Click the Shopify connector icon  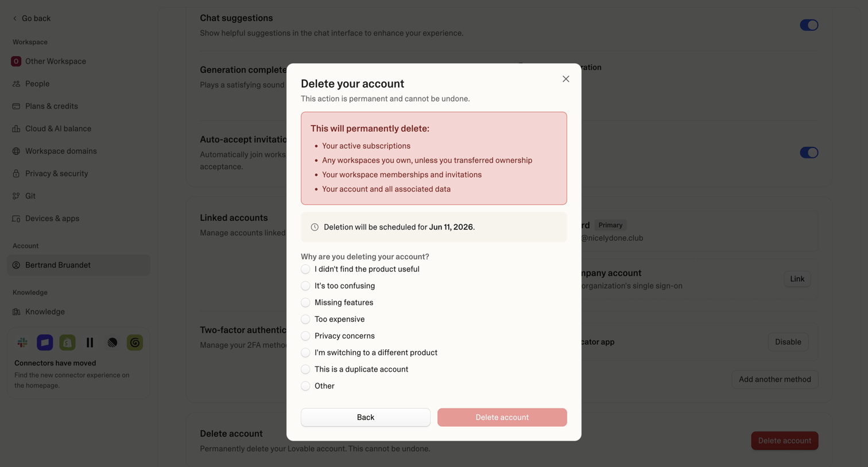tap(67, 343)
